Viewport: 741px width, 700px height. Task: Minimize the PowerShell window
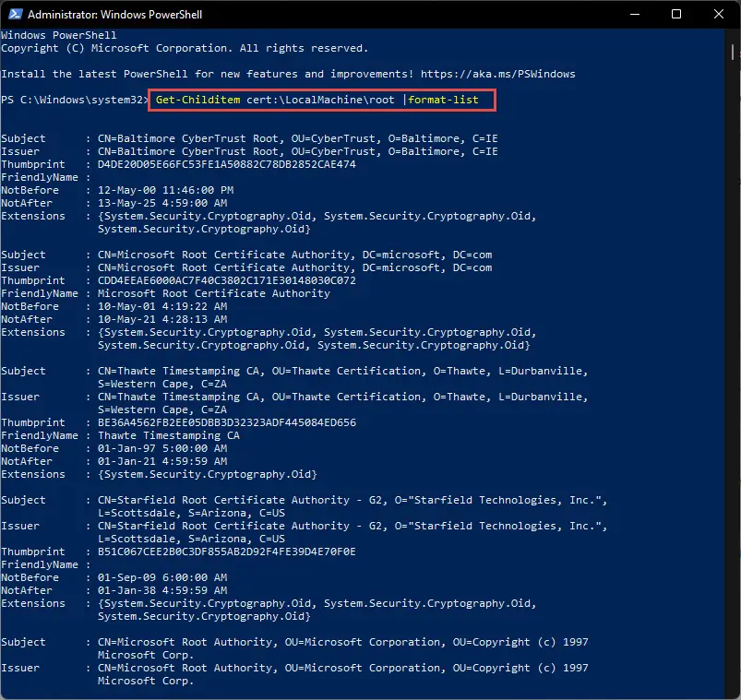(x=635, y=14)
